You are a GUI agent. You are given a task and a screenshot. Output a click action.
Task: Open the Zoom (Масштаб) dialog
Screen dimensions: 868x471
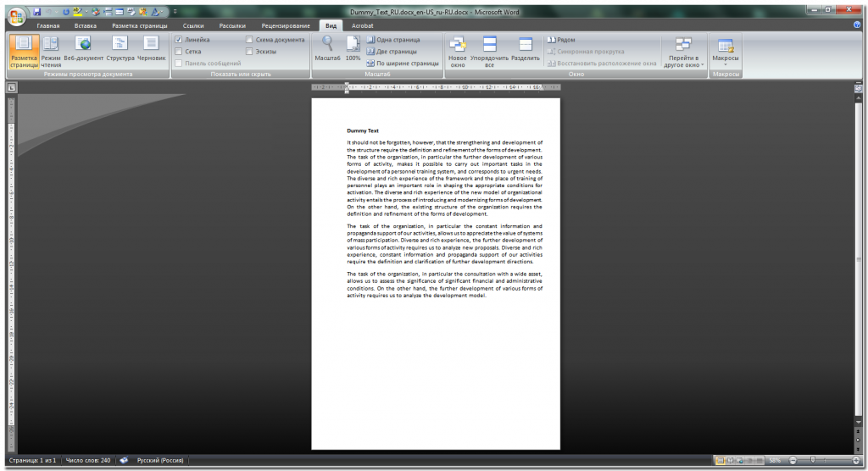point(327,49)
